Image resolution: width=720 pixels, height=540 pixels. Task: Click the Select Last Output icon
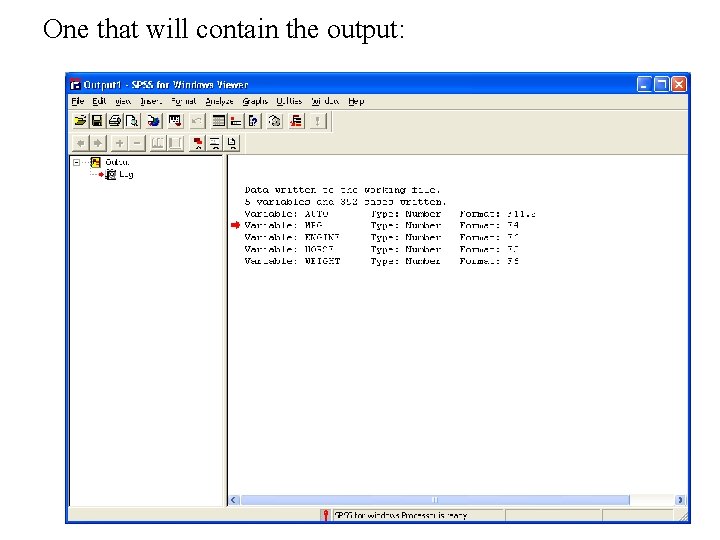(x=296, y=121)
